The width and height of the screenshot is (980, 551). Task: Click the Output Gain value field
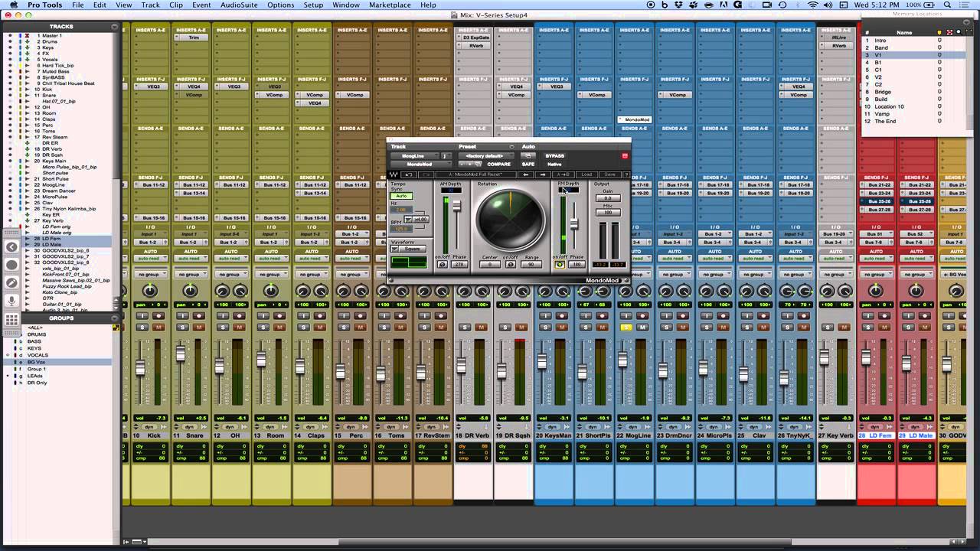coord(608,198)
